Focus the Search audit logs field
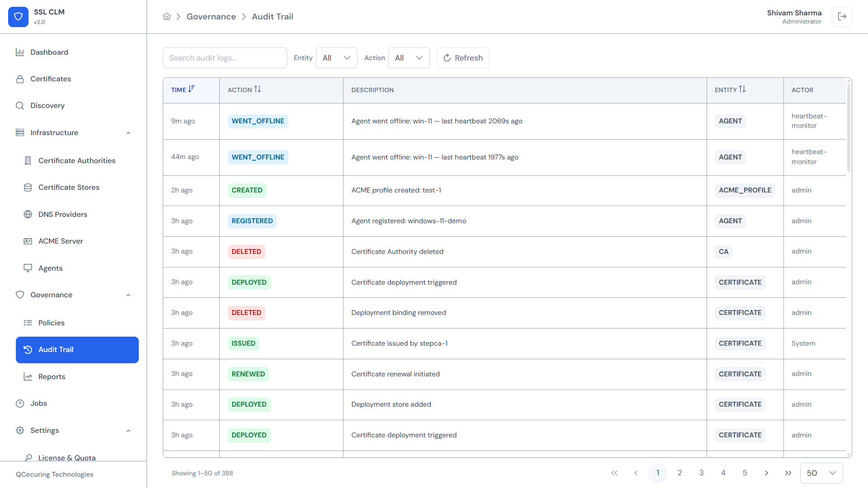 (x=225, y=58)
